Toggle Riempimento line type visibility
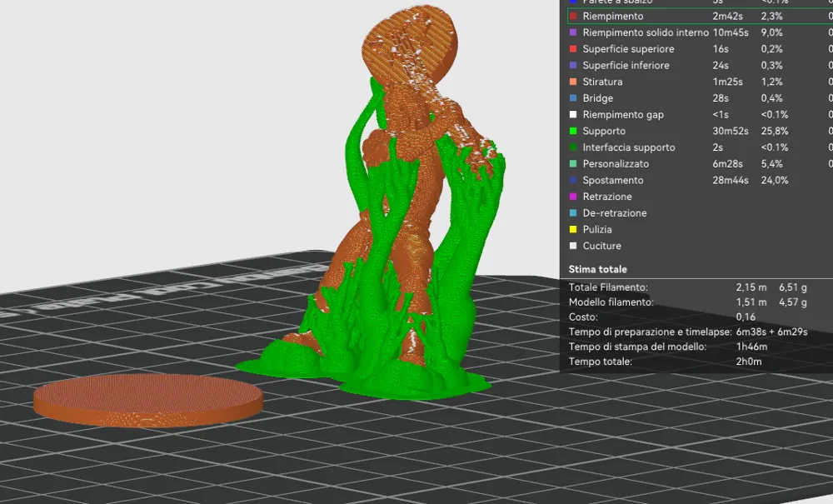Image resolution: width=833 pixels, height=504 pixels. pos(612,17)
